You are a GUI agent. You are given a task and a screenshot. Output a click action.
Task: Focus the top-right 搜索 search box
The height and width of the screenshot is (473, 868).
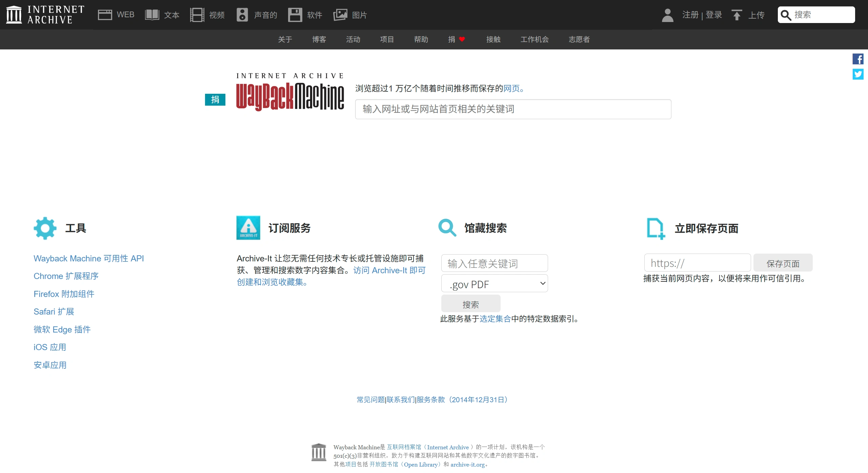pyautogui.click(x=816, y=15)
